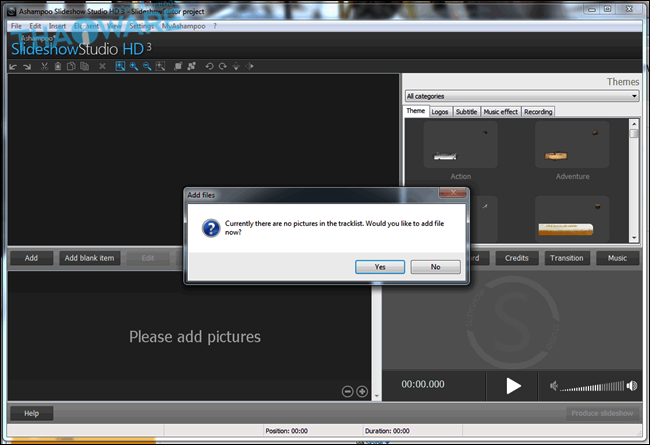Click the loud speaker volume icon

coord(632,386)
